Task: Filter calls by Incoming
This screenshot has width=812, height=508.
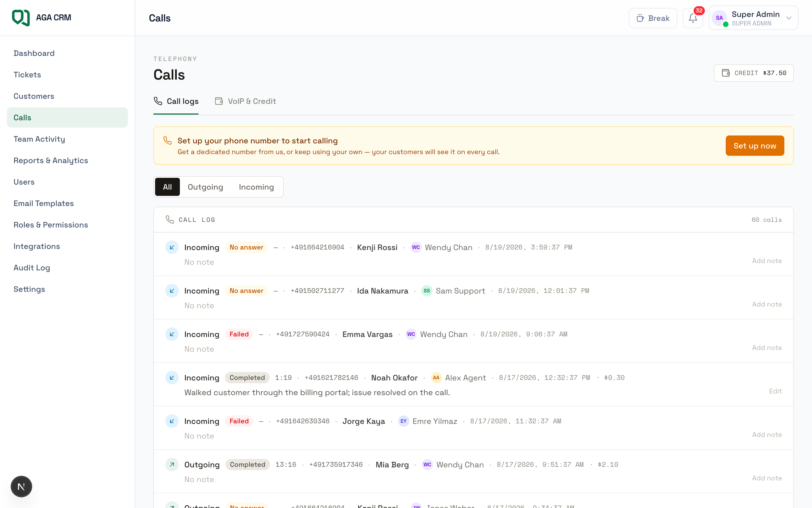Action: pyautogui.click(x=256, y=187)
